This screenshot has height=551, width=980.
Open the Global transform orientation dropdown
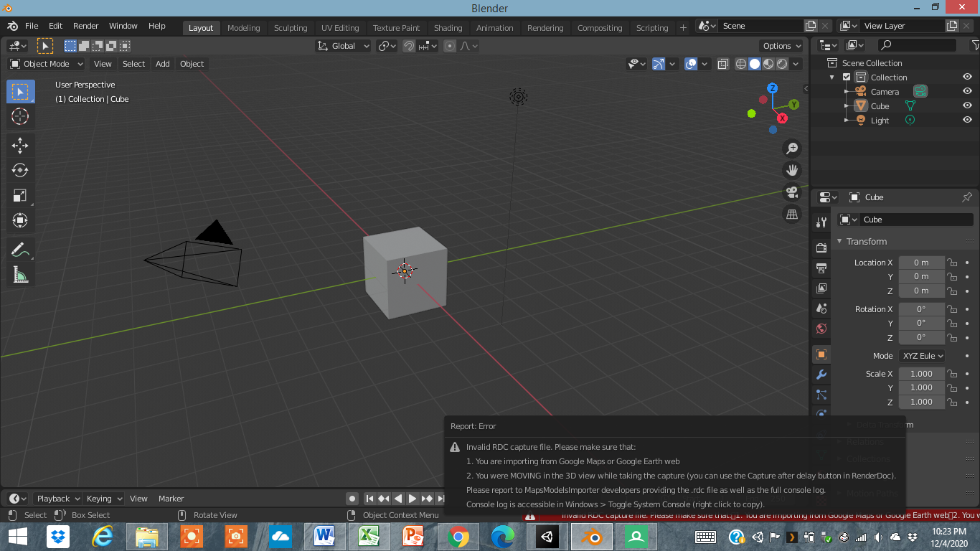343,45
